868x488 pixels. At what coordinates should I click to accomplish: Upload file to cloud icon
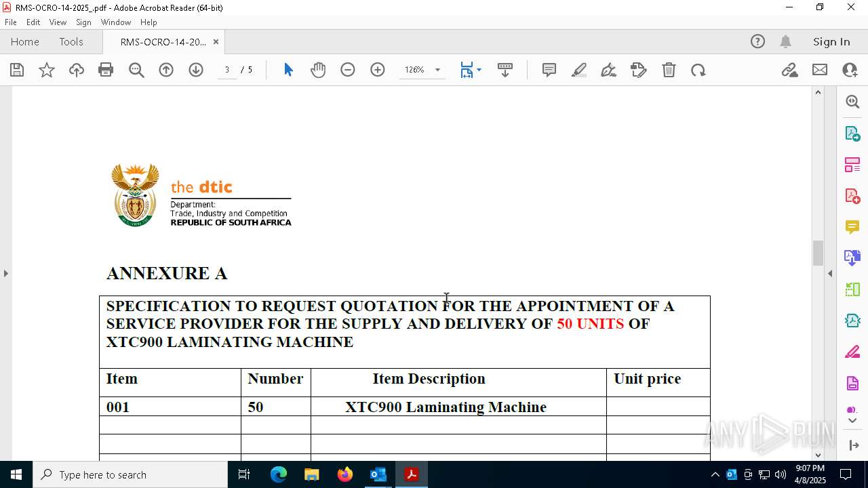(77, 70)
